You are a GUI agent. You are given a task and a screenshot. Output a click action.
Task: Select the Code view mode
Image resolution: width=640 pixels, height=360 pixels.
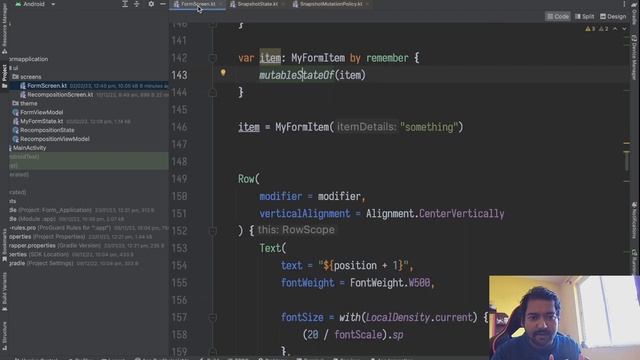point(558,16)
